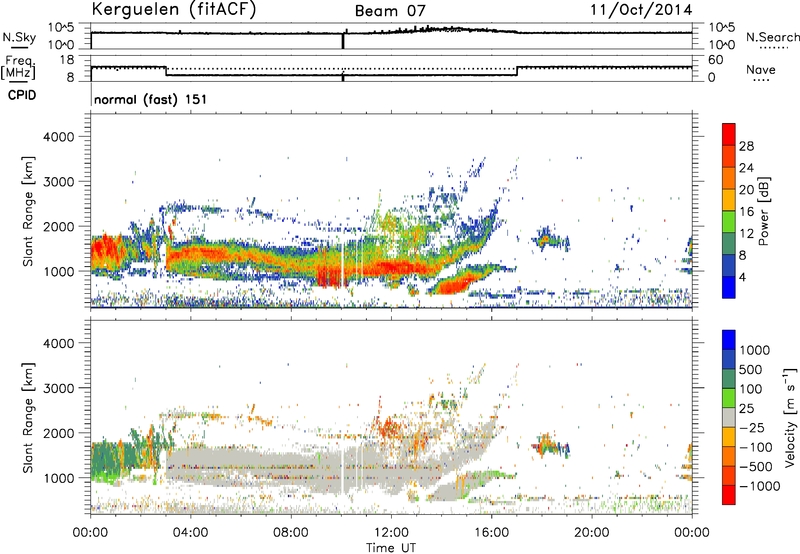Click the 'Kerguelen (fitACF)' title text

(173, 10)
